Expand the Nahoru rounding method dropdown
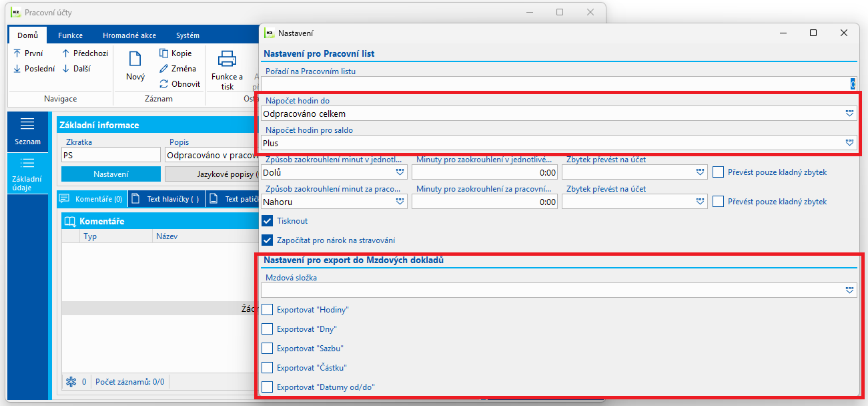 pyautogui.click(x=400, y=201)
